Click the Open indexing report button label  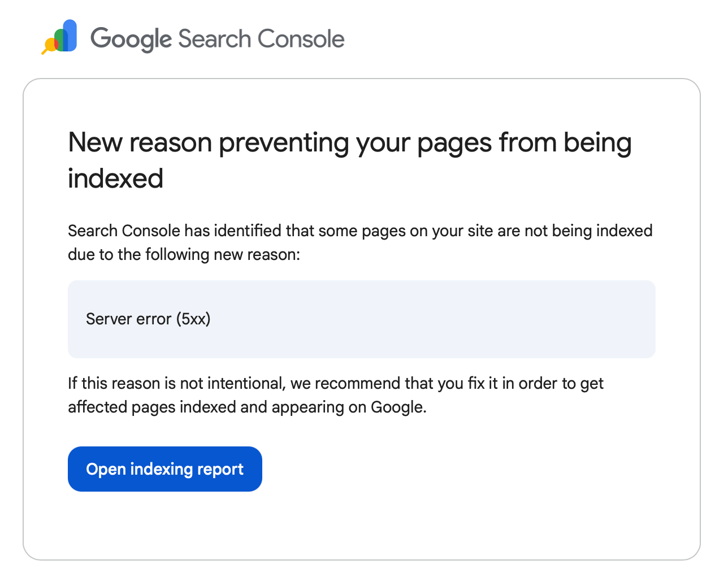164,468
